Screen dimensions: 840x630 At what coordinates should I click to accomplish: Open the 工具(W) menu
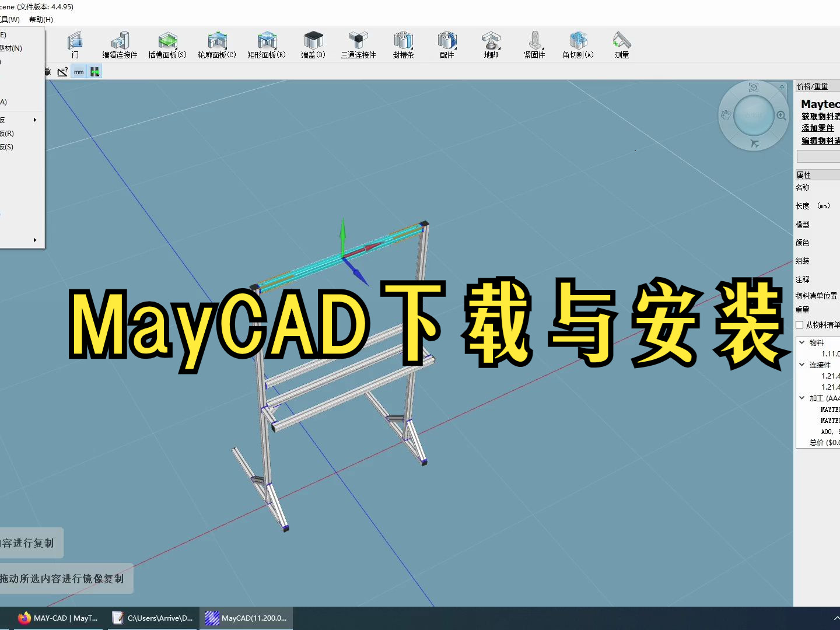(10, 19)
